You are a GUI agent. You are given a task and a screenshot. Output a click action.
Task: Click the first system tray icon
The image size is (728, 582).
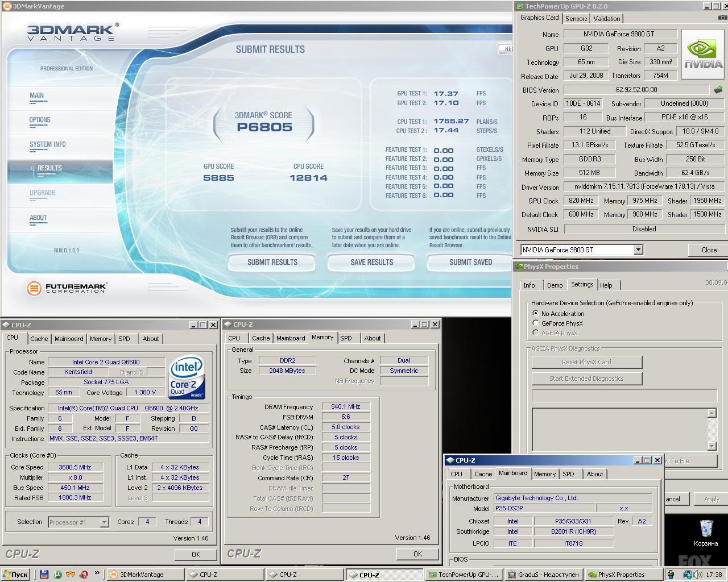(672, 574)
